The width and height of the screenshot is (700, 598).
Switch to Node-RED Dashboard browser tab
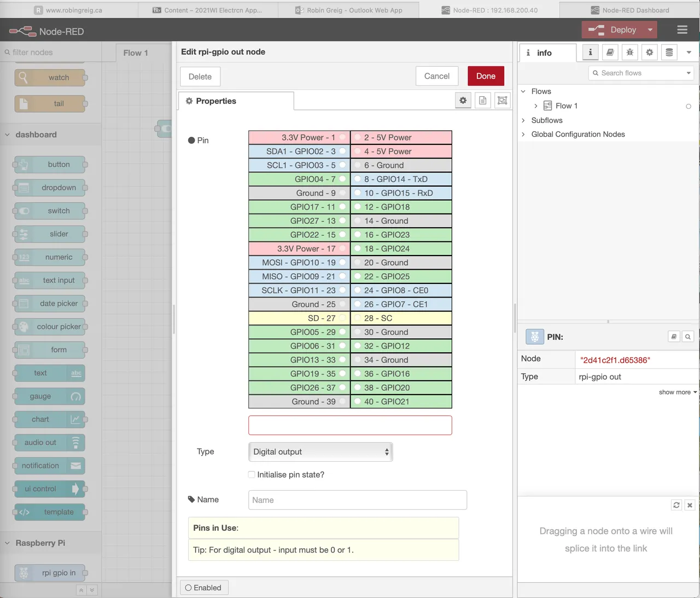[629, 10]
